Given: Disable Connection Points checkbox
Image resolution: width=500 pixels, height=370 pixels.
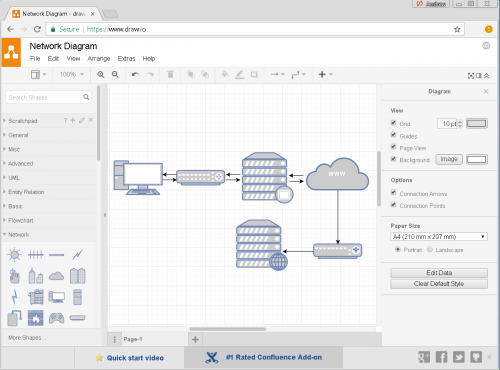Looking at the screenshot, I should pyautogui.click(x=393, y=205).
